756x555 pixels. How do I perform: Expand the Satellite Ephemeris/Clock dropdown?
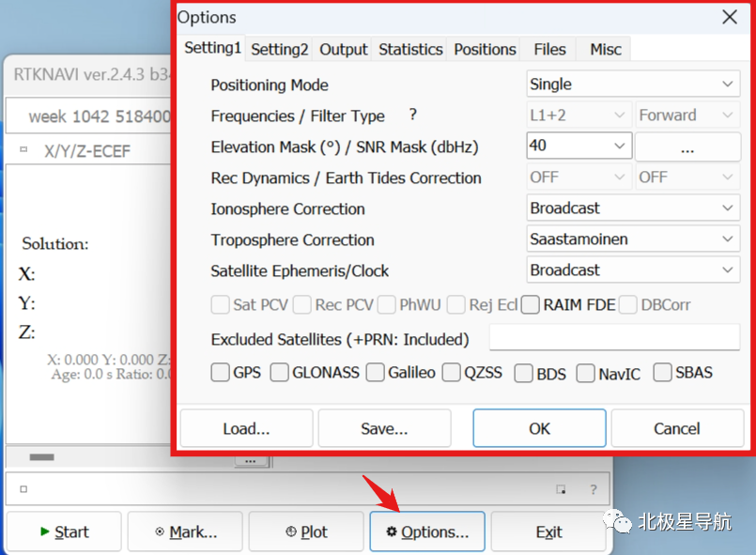633,270
